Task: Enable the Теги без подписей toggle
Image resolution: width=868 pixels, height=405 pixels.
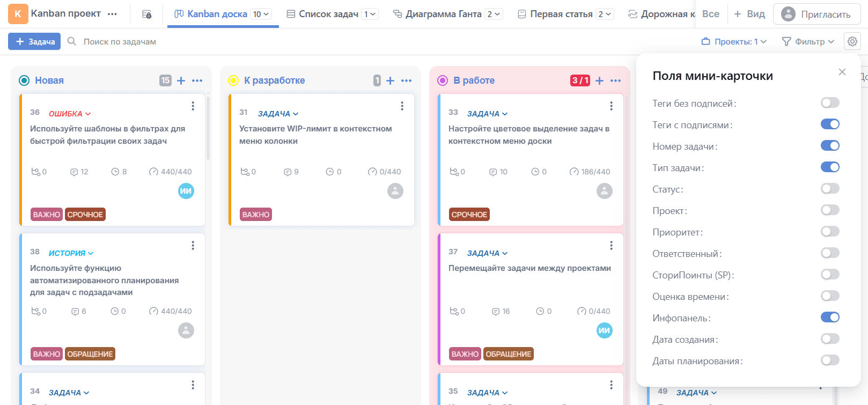Action: pos(829,103)
